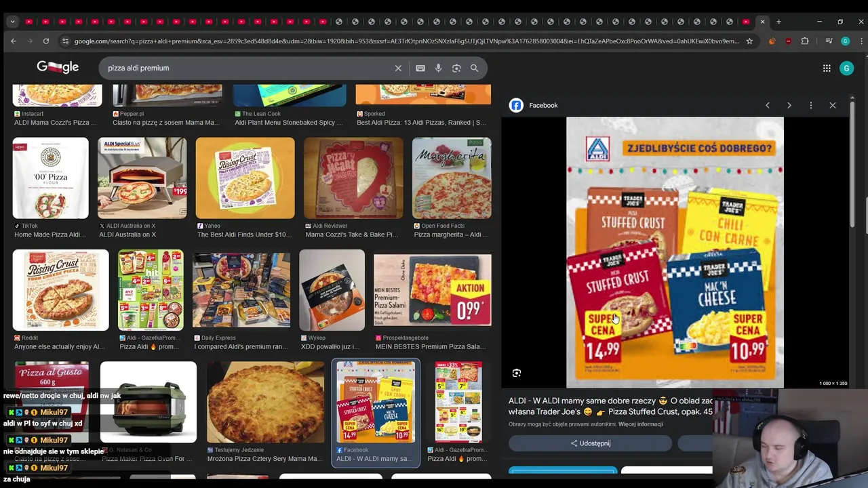The width and height of the screenshot is (868, 488).
Task: Open the tab search dropdown arrow
Action: (12, 22)
